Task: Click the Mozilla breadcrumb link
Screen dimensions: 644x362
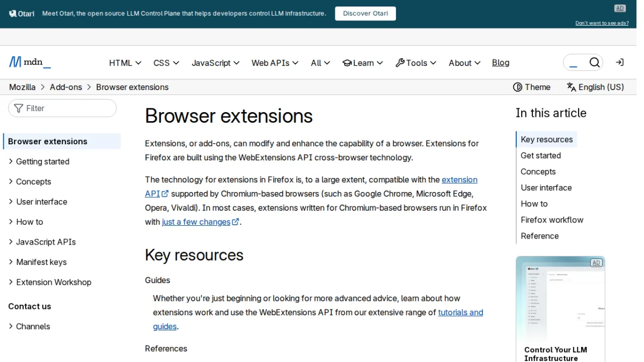Action: (23, 87)
